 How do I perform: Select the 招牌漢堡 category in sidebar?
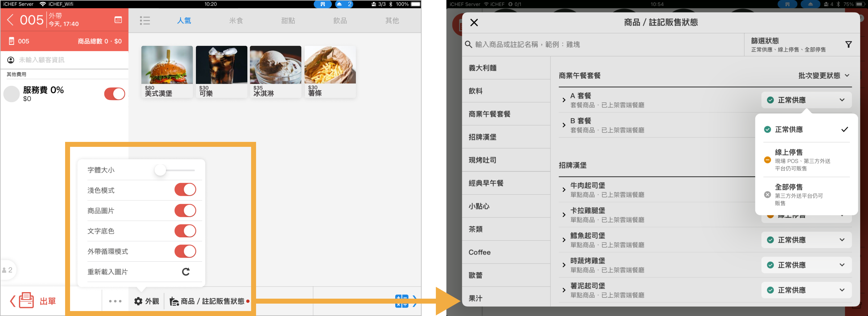[483, 137]
